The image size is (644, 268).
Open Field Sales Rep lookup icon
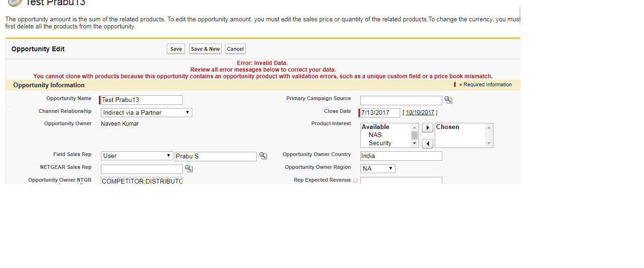click(263, 156)
